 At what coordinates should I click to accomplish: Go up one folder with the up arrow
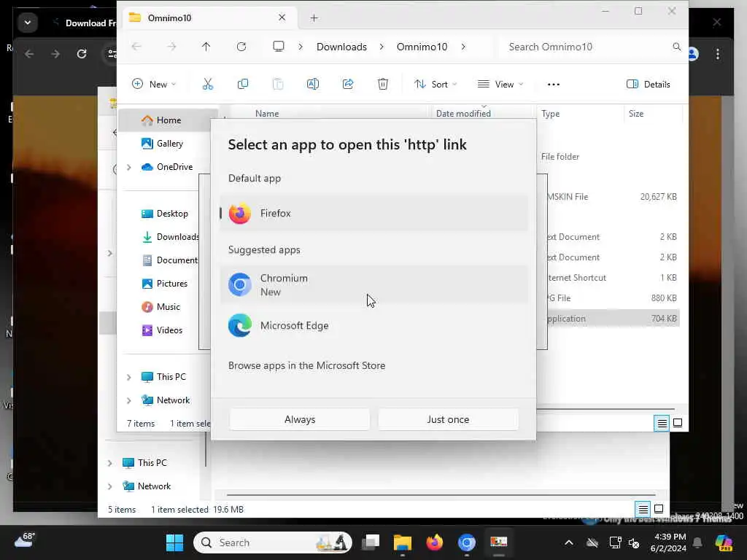point(206,47)
